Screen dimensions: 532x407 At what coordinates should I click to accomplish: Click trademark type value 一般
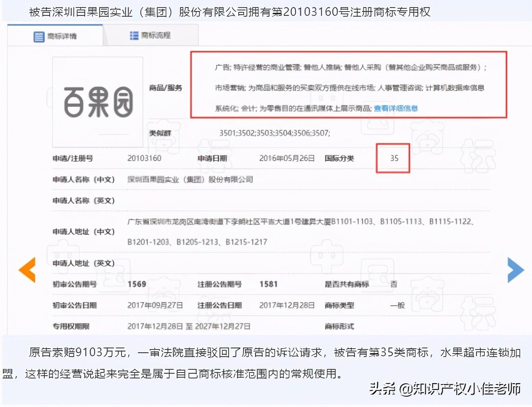click(397, 305)
